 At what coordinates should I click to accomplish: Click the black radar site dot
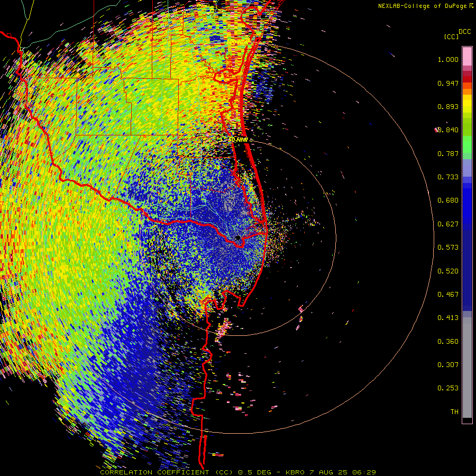[x=237, y=237]
